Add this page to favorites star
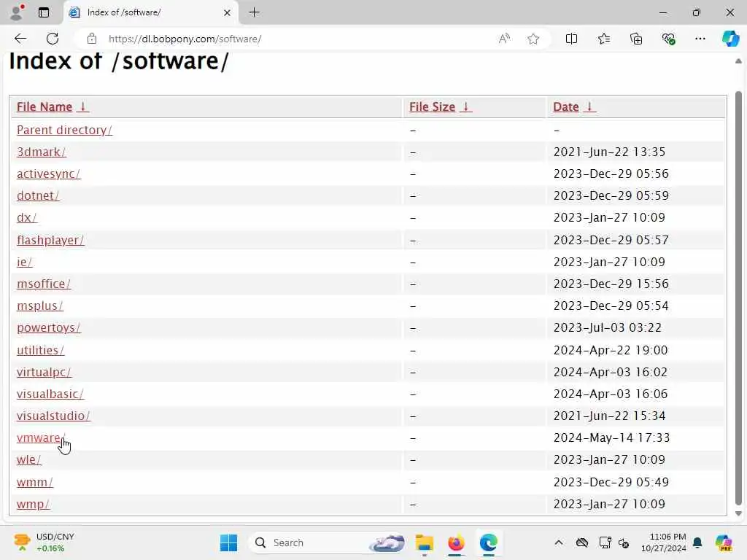747x560 pixels. (x=533, y=39)
